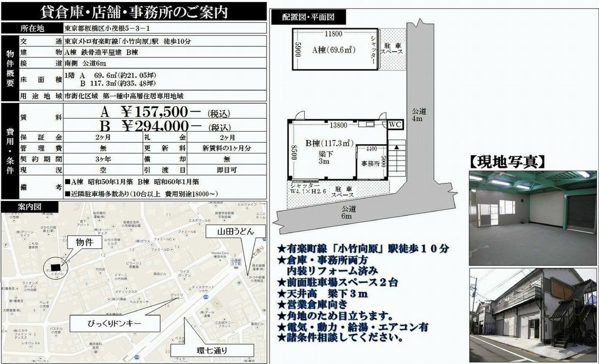Select the 現況 value 空
The image size is (599, 364).
(103, 171)
